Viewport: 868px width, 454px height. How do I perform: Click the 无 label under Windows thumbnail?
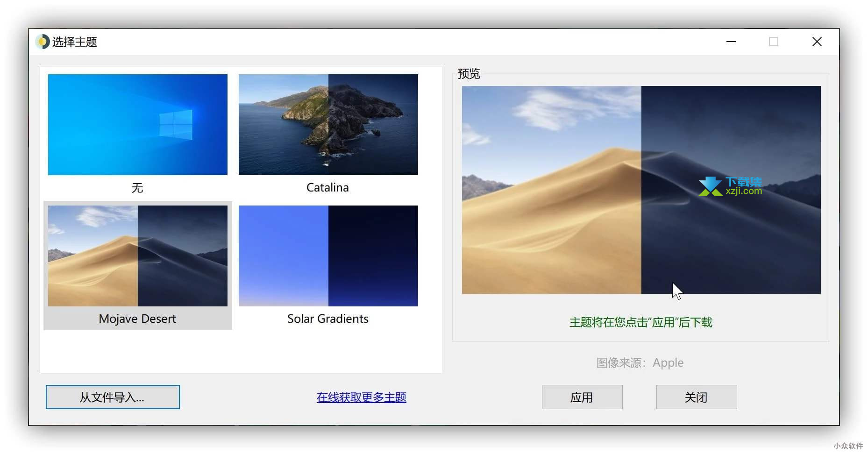point(137,188)
